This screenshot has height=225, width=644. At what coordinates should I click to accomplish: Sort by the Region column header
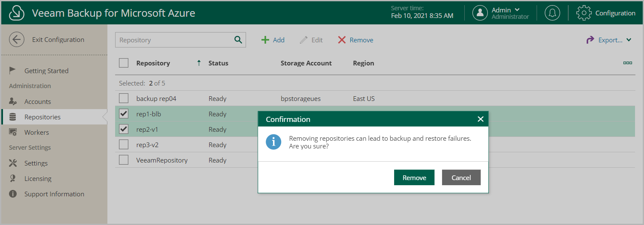click(363, 63)
